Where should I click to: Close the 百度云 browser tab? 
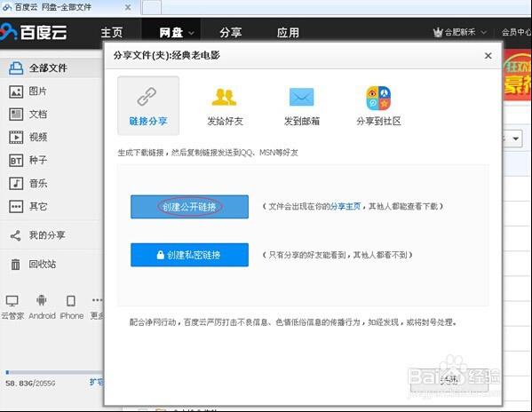(128, 7)
